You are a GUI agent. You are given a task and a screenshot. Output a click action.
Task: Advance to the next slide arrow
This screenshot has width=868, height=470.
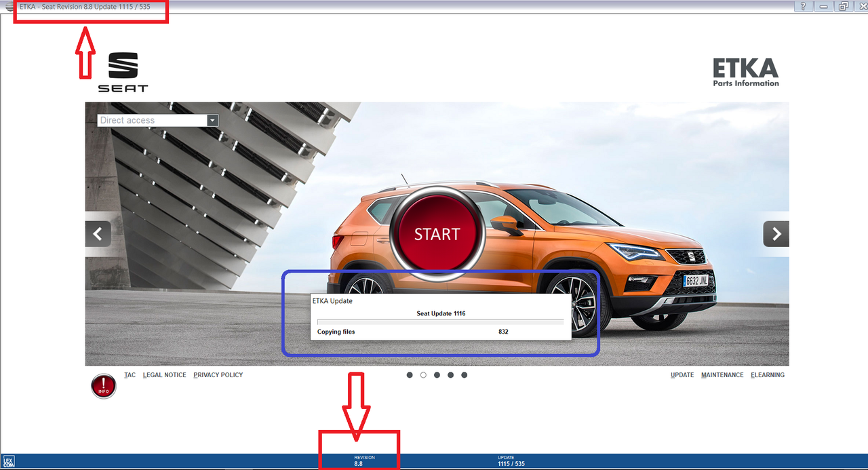pos(776,234)
